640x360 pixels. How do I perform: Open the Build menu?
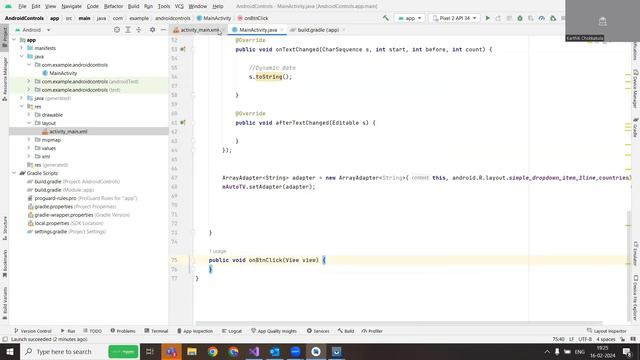(133, 6)
